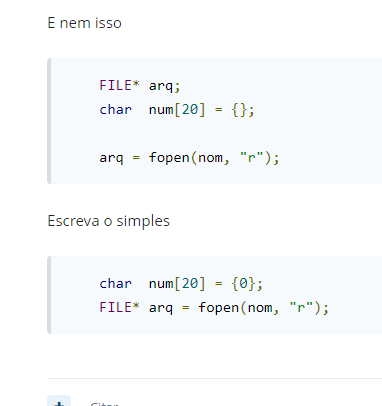Click the gray left border of first code block
Viewport: 382px width, 406px height.
(x=49, y=121)
